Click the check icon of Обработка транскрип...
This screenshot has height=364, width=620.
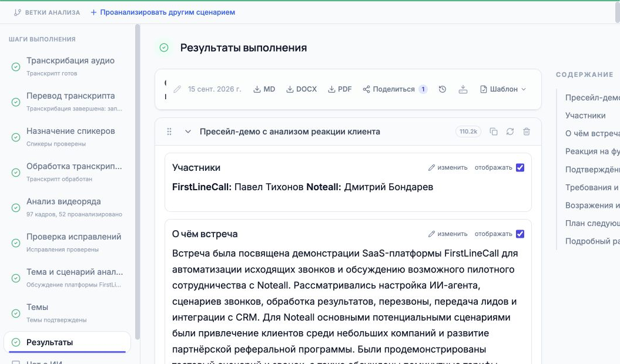pos(16,173)
